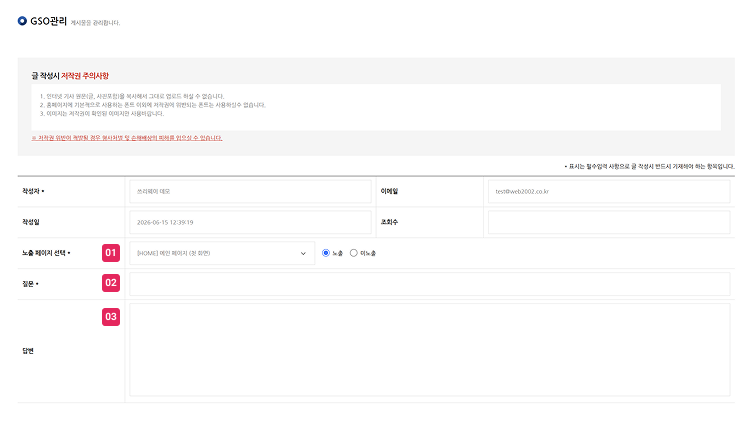Image resolution: width=750 pixels, height=428 pixels.
Task: Select the 노출 radio button
Action: tap(326, 253)
